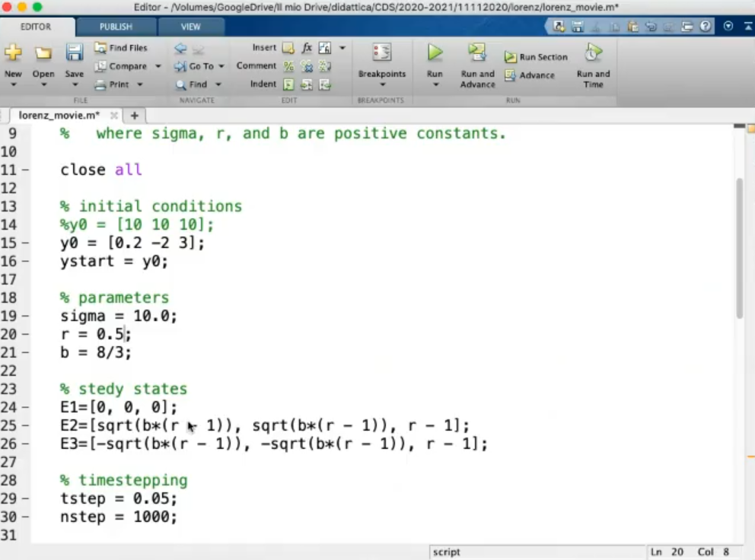755x560 pixels.
Task: Click the back navigation arrow icon
Action: coord(180,47)
